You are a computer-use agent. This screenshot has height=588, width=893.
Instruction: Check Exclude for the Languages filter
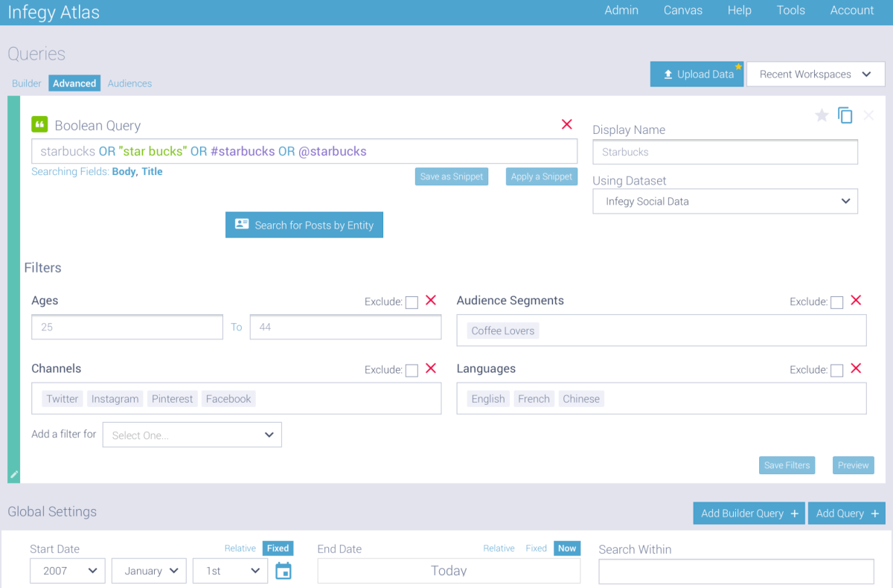837,370
